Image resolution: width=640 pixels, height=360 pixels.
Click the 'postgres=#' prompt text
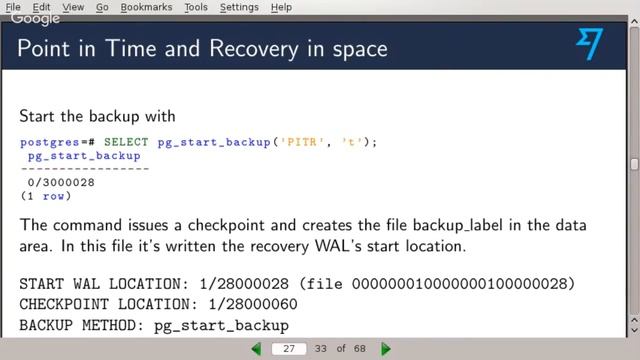(x=58, y=142)
